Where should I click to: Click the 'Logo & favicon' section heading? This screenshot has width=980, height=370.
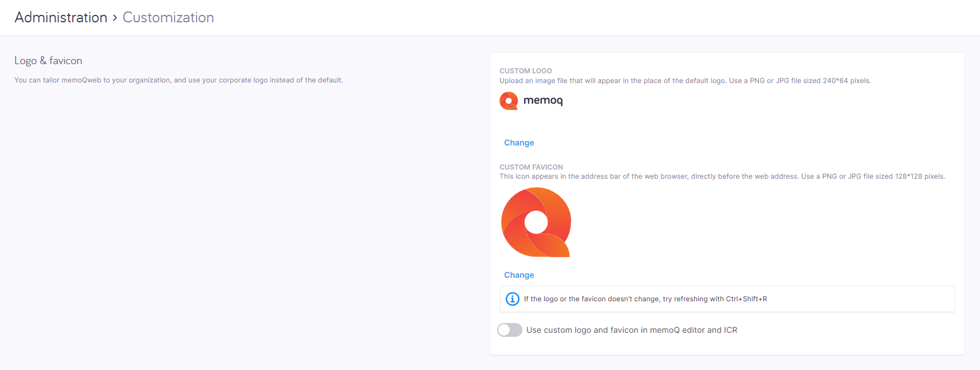(x=48, y=61)
